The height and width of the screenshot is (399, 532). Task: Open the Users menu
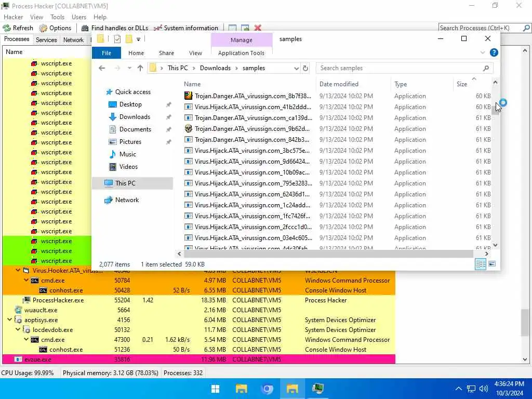79,17
